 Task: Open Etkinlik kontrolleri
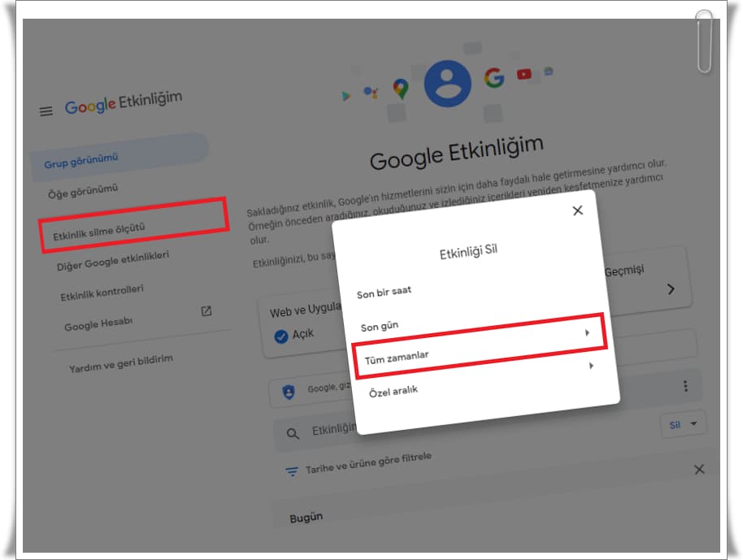coord(102,293)
